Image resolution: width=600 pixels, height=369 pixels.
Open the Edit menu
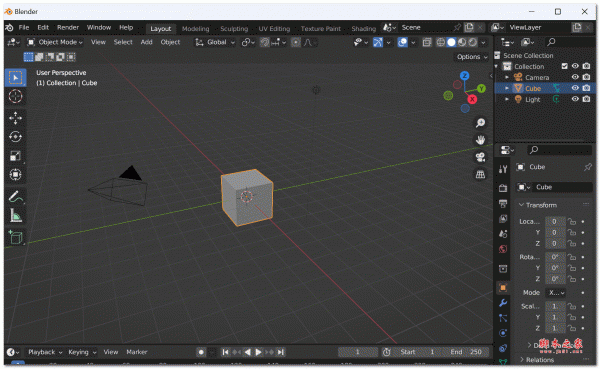coord(43,28)
